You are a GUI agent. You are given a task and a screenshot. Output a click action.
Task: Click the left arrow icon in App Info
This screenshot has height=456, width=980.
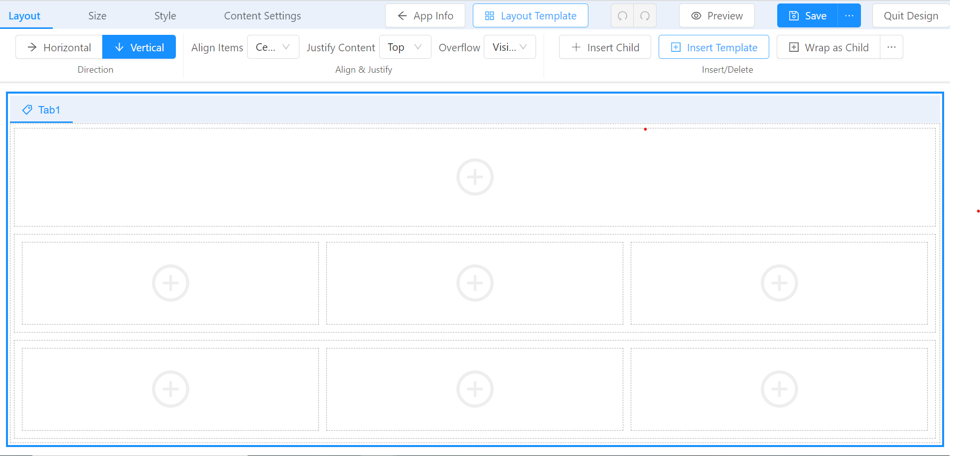pyautogui.click(x=403, y=16)
